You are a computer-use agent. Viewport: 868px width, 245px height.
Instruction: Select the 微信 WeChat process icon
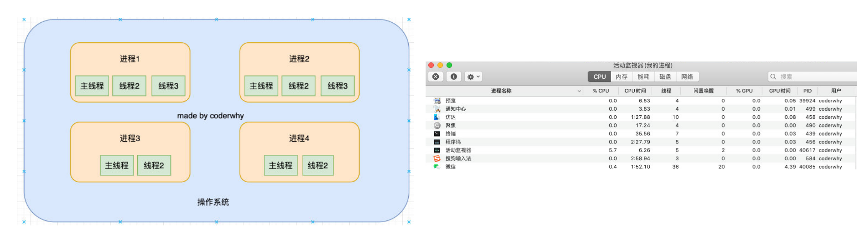coord(437,167)
